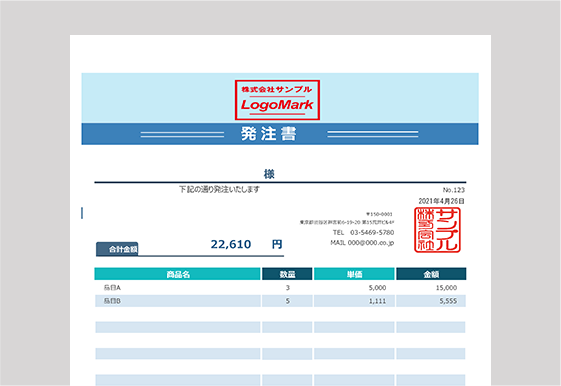Click the TEL 03-5469-5780 line
The image size is (561, 386).
click(363, 233)
